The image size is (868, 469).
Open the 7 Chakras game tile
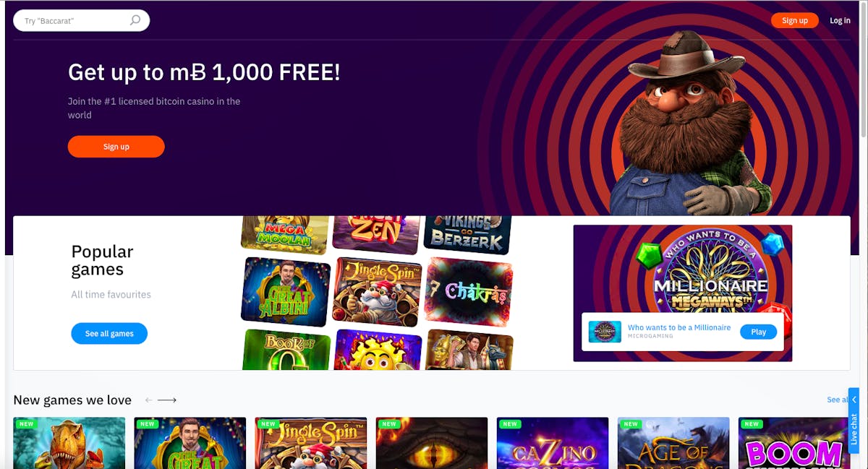(x=469, y=292)
